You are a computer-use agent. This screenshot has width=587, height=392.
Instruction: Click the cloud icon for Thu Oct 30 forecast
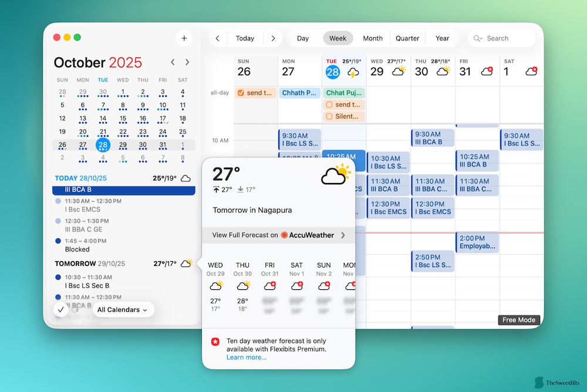(x=242, y=286)
